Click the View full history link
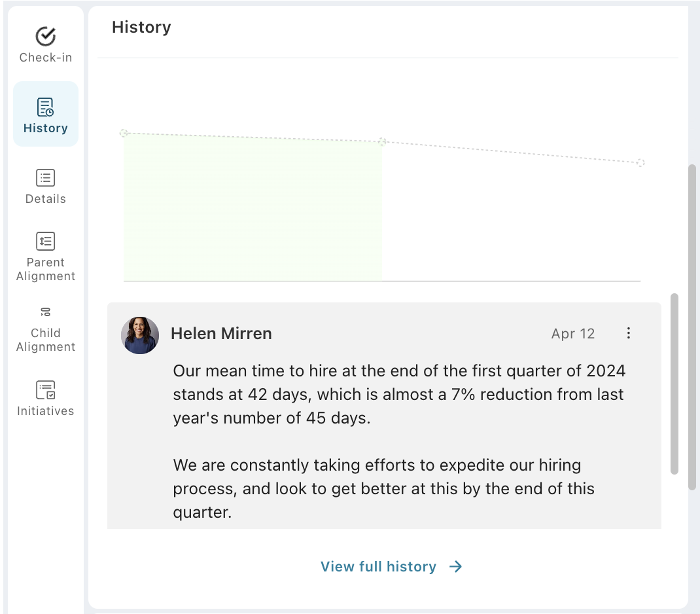Image resolution: width=700 pixels, height=614 pixels. (378, 567)
